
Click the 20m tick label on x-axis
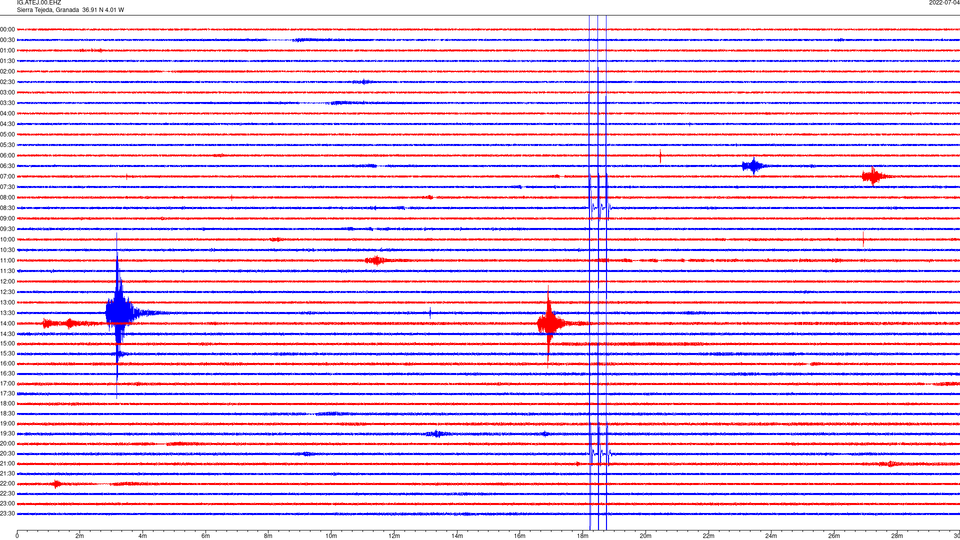pos(645,536)
